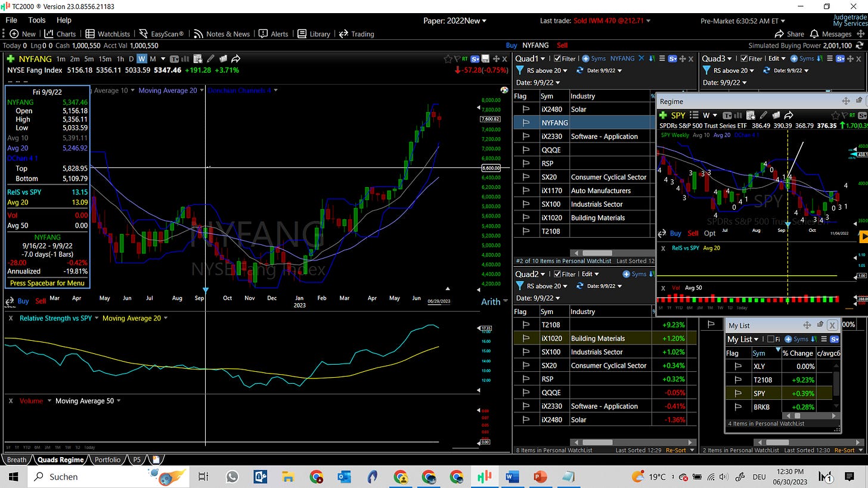This screenshot has width=868, height=488.
Task: Click the favorite star icon on NYFANG chart
Action: [448, 59]
